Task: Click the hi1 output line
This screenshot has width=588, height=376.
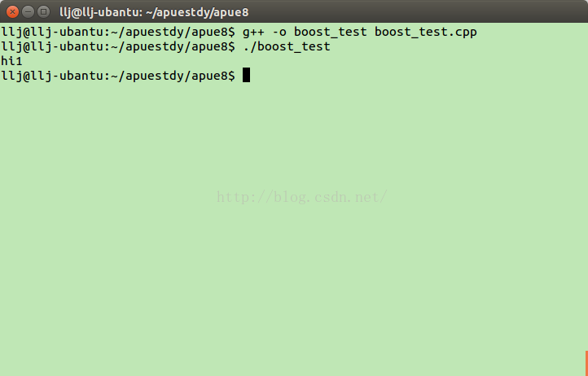Action: click(11, 61)
